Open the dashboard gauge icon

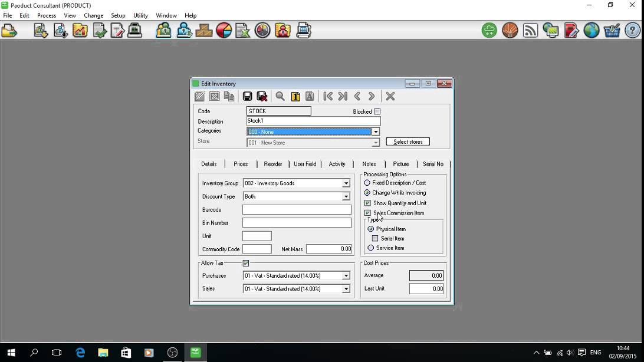pos(263,31)
